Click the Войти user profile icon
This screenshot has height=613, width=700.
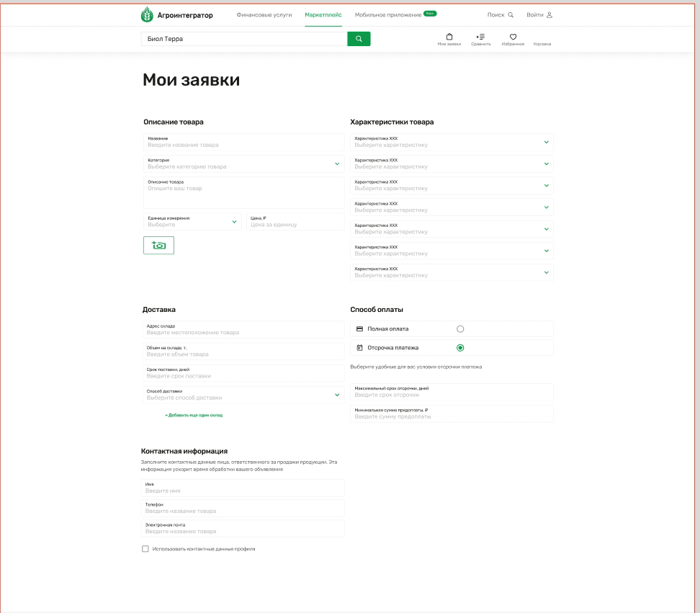point(549,15)
